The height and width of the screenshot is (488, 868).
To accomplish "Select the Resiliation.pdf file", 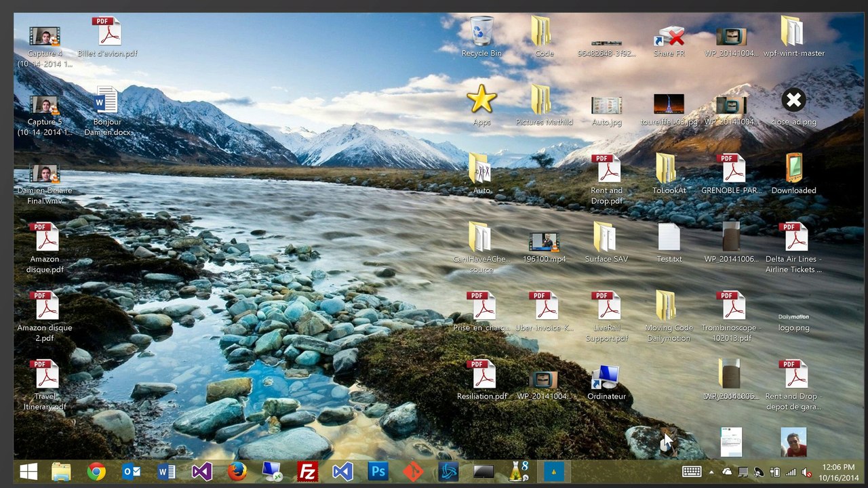I will pyautogui.click(x=481, y=380).
